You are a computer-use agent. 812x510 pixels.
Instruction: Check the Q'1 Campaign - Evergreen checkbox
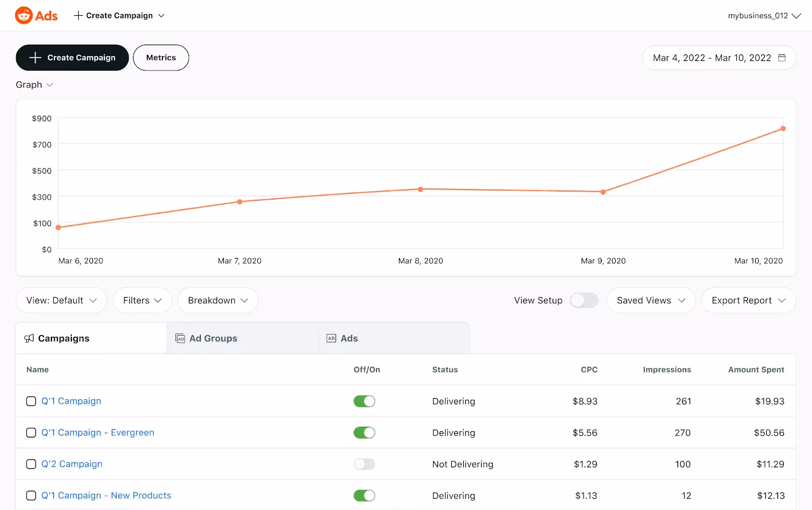coord(31,432)
